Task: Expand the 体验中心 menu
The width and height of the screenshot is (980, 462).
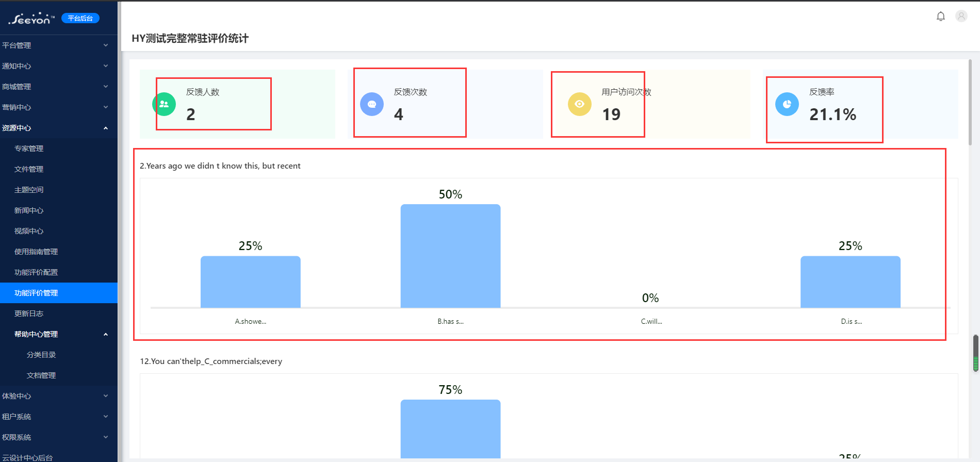Action: click(59, 396)
